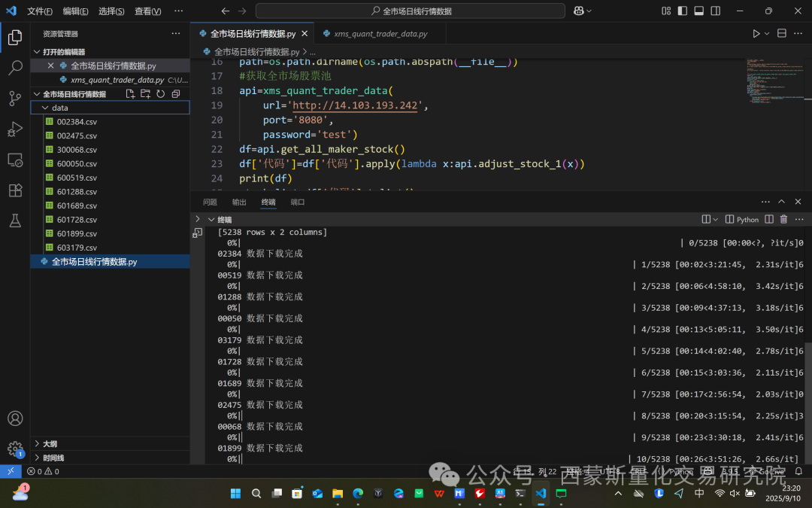Open explorer more actions ellipsis

tap(176, 34)
